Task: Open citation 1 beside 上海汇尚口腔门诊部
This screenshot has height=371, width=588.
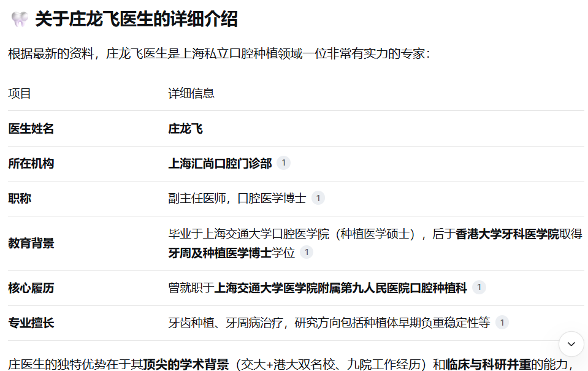Action: (x=283, y=163)
